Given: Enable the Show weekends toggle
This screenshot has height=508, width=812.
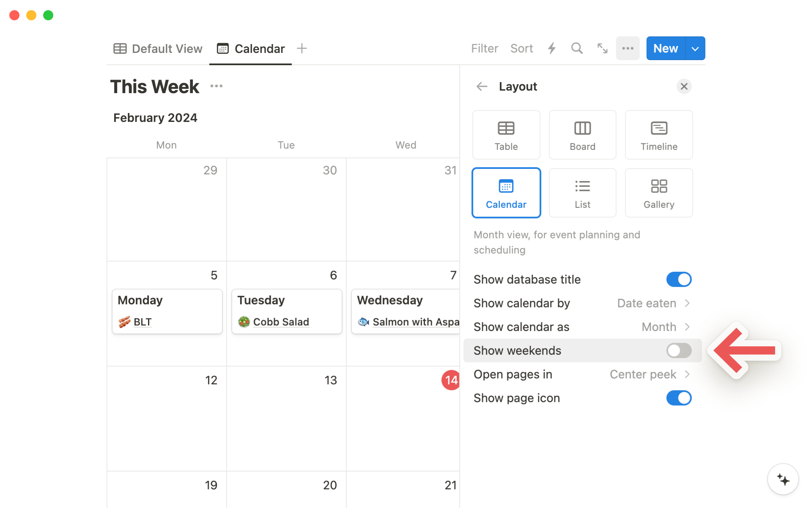Looking at the screenshot, I should click(x=678, y=351).
